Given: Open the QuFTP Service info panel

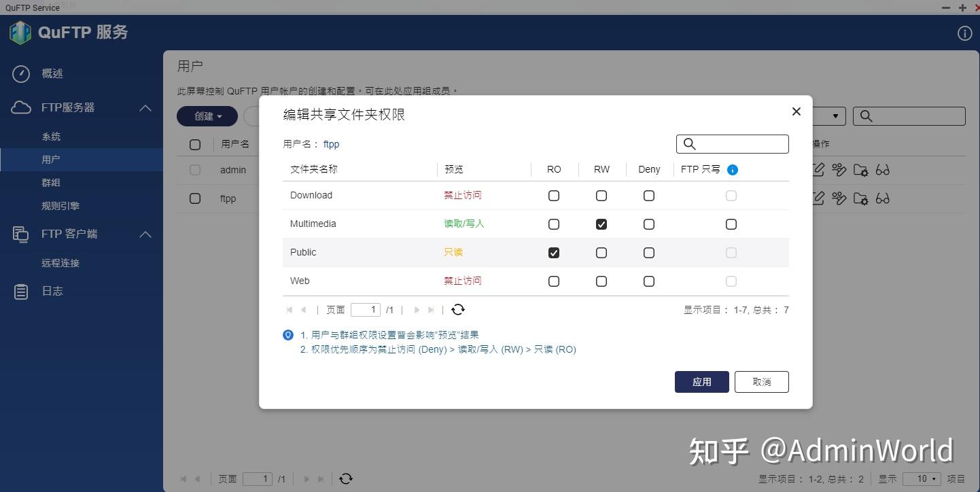Looking at the screenshot, I should 964,33.
